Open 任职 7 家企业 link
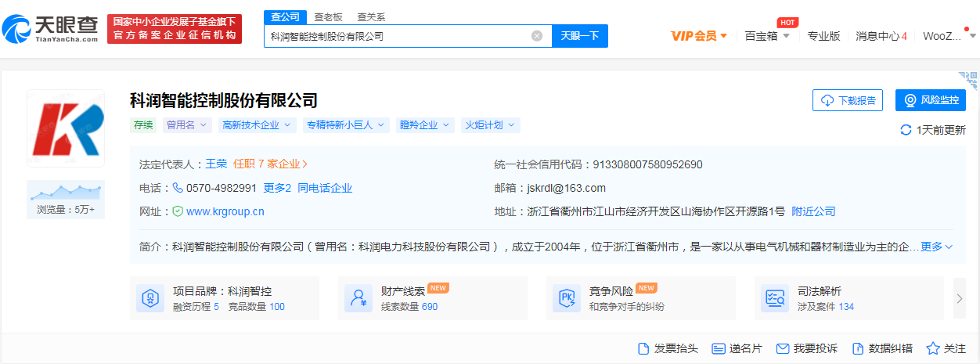980x364 pixels. tap(270, 164)
